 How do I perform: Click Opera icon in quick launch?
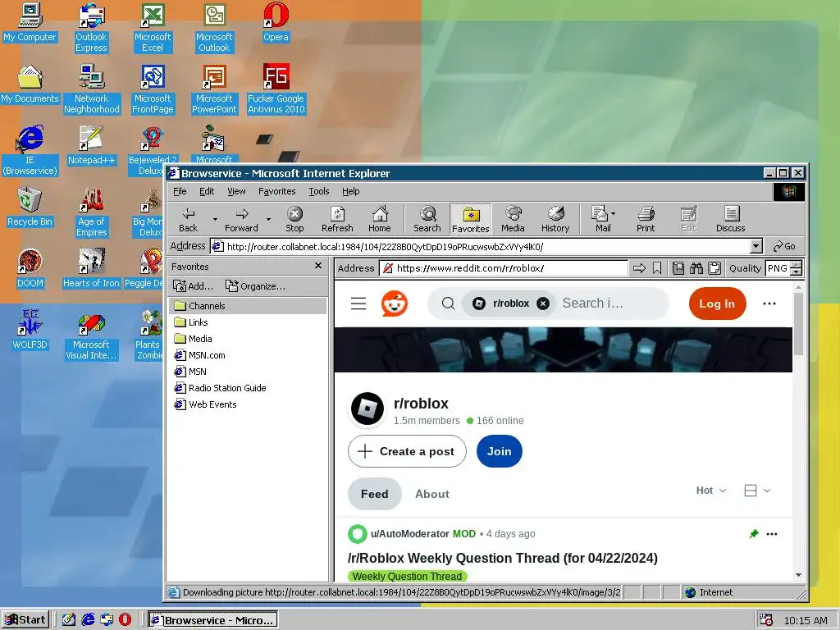click(x=125, y=620)
